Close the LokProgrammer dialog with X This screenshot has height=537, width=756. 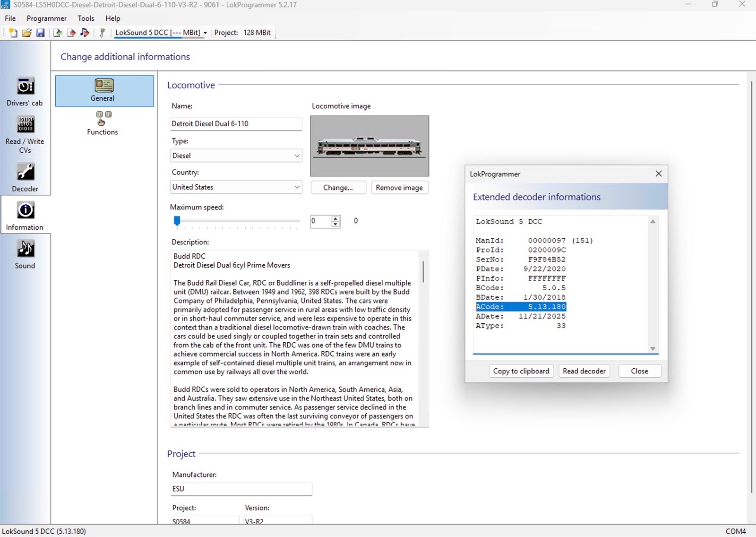(659, 173)
